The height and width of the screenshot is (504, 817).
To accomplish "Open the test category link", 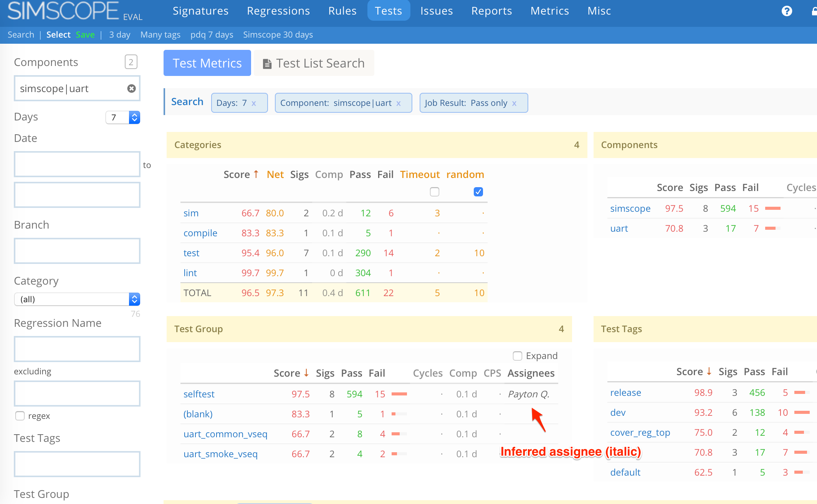I will [x=191, y=253].
